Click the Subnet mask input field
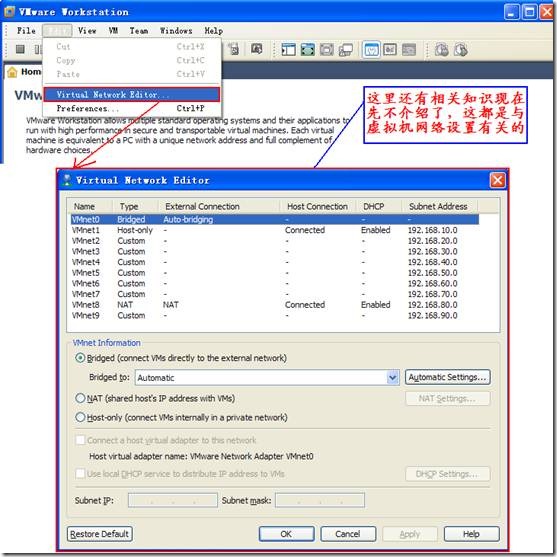 point(320,500)
